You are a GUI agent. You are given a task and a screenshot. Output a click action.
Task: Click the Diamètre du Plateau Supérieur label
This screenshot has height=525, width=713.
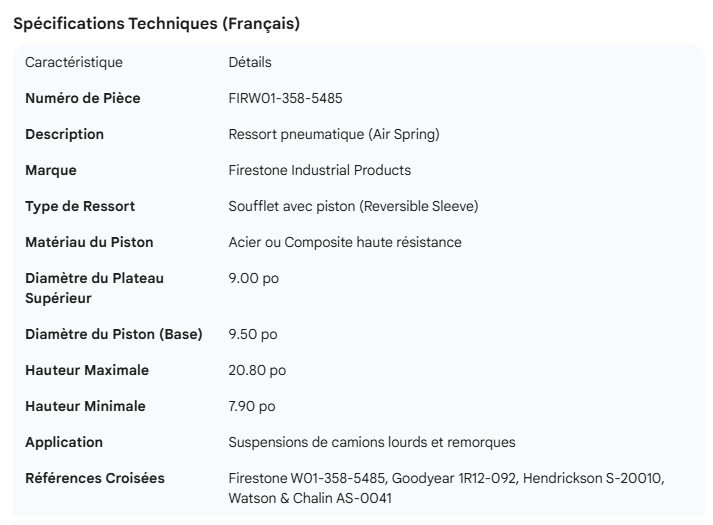(94, 288)
